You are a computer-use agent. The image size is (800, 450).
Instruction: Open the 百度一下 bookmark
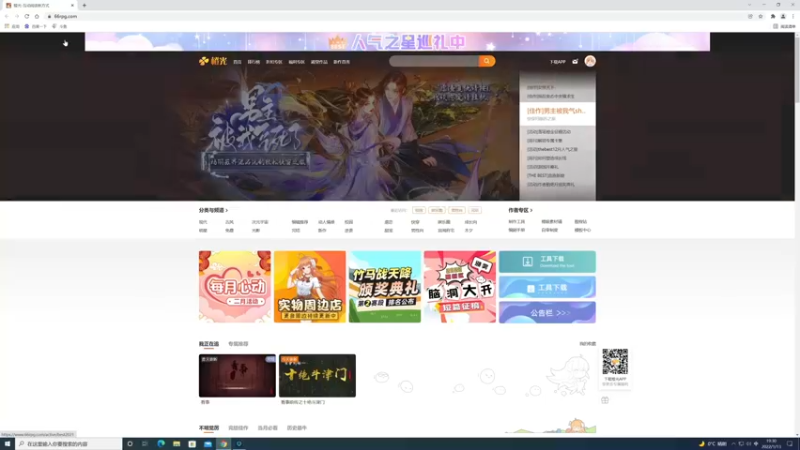click(x=36, y=26)
